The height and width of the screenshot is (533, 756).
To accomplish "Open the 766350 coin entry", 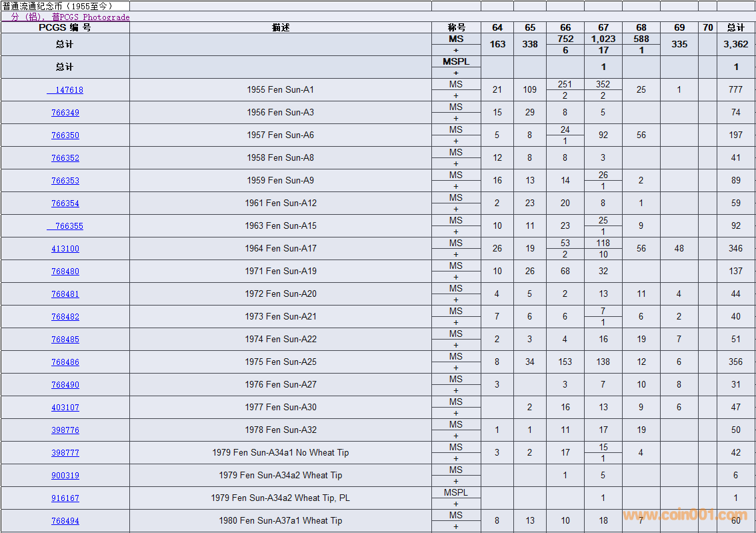I will click(65, 135).
